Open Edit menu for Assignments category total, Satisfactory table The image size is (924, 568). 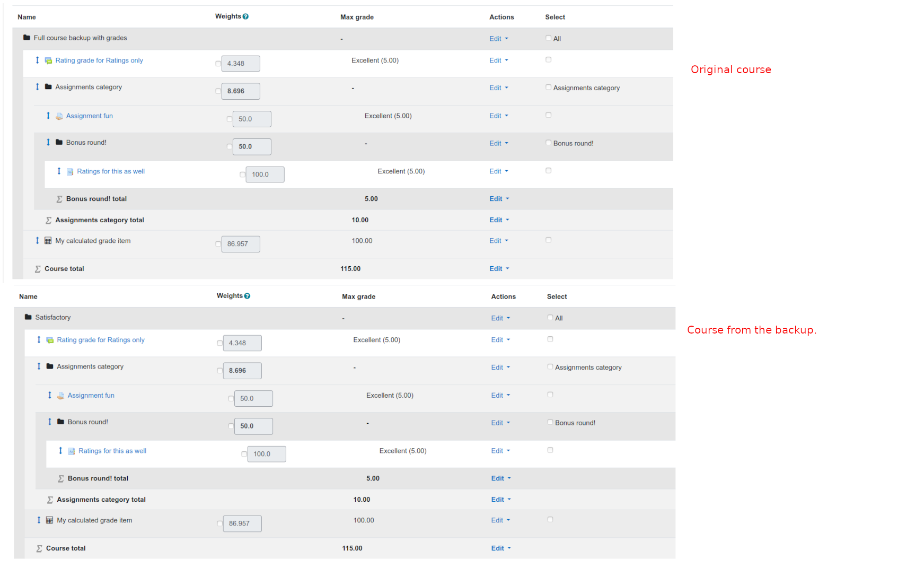click(x=501, y=500)
